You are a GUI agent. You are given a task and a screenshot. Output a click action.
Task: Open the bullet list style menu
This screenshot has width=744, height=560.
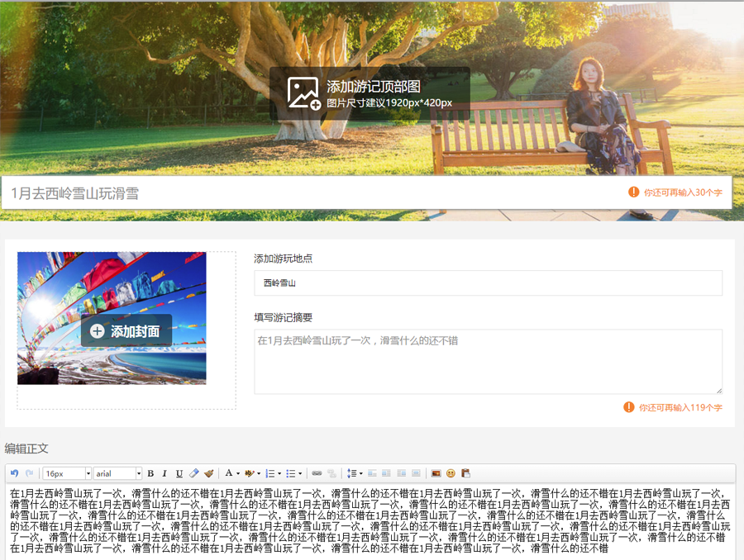(299, 473)
